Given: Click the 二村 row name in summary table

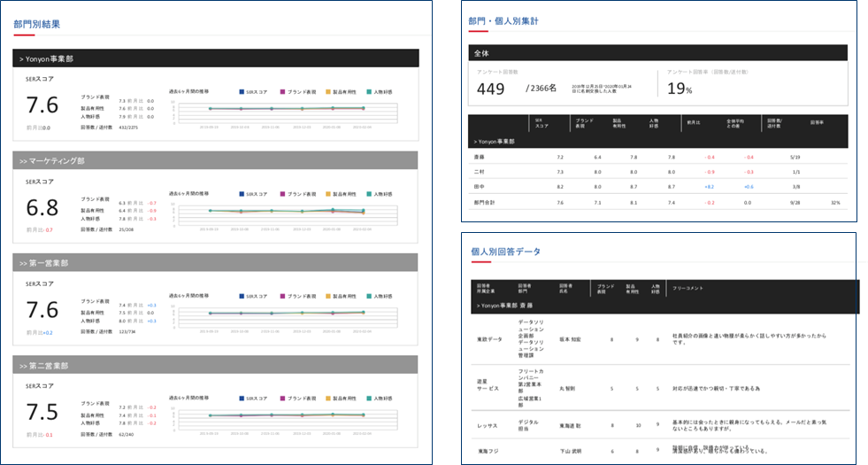Looking at the screenshot, I should (479, 173).
